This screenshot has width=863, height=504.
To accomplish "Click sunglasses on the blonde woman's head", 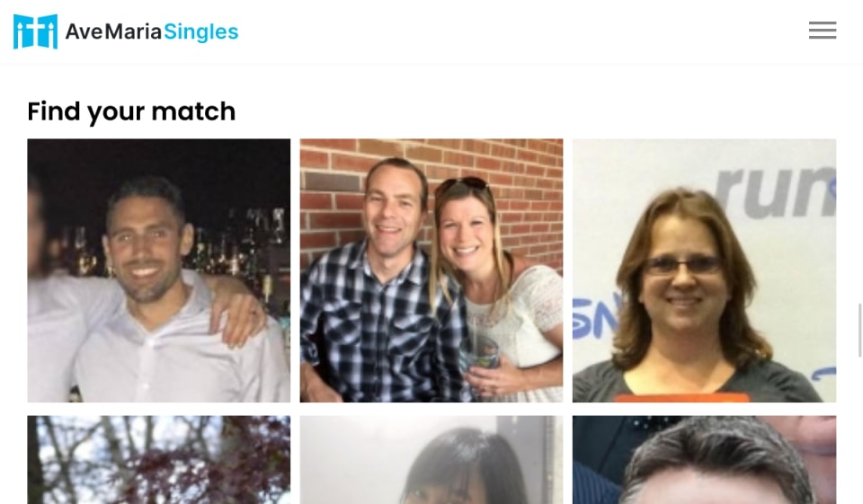I will 464,186.
